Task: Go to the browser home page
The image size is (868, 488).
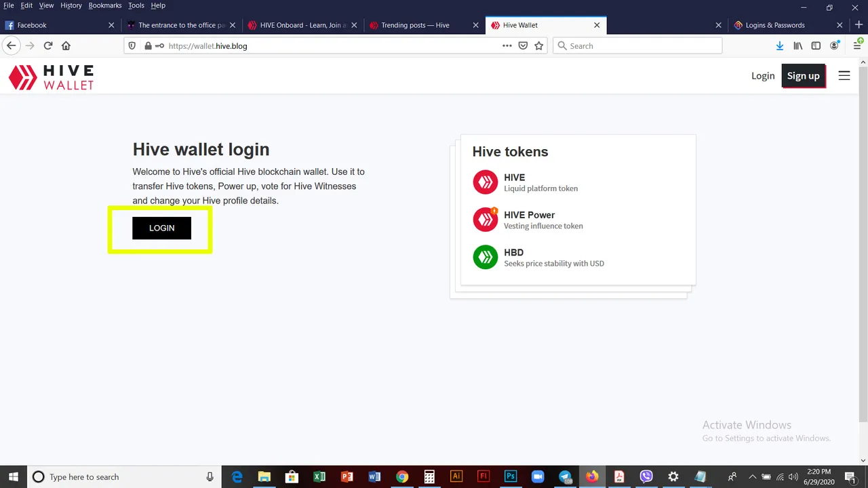Action: (66, 46)
